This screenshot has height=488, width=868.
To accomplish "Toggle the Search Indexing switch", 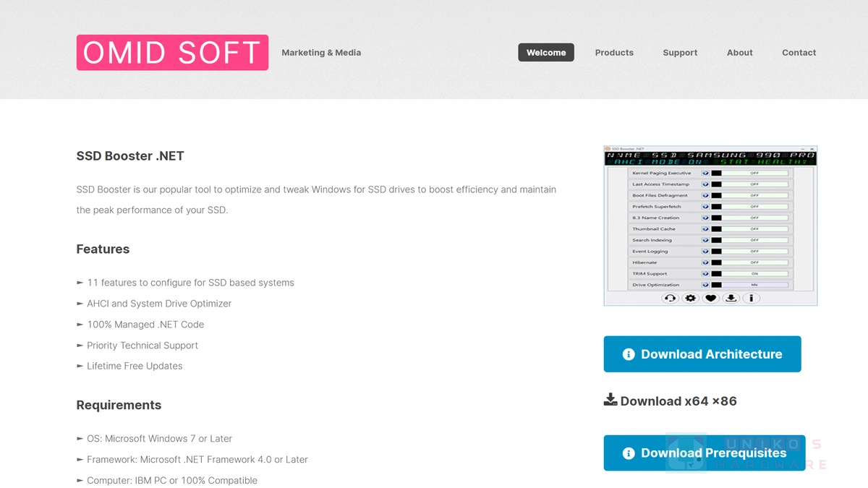I will coord(750,240).
